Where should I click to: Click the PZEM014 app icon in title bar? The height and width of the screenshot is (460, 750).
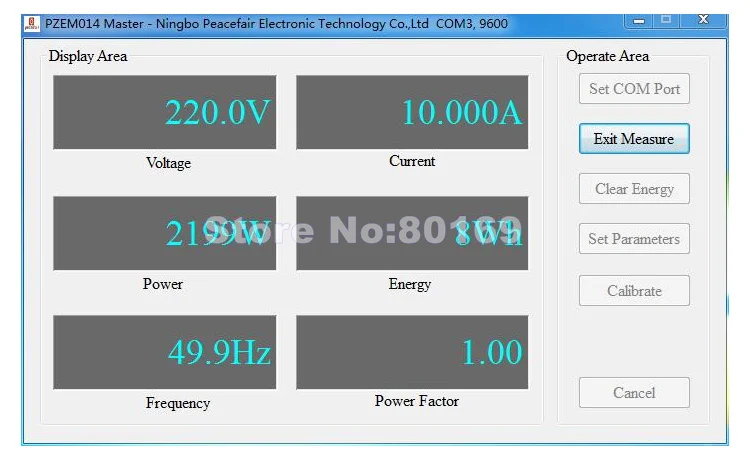pyautogui.click(x=32, y=23)
